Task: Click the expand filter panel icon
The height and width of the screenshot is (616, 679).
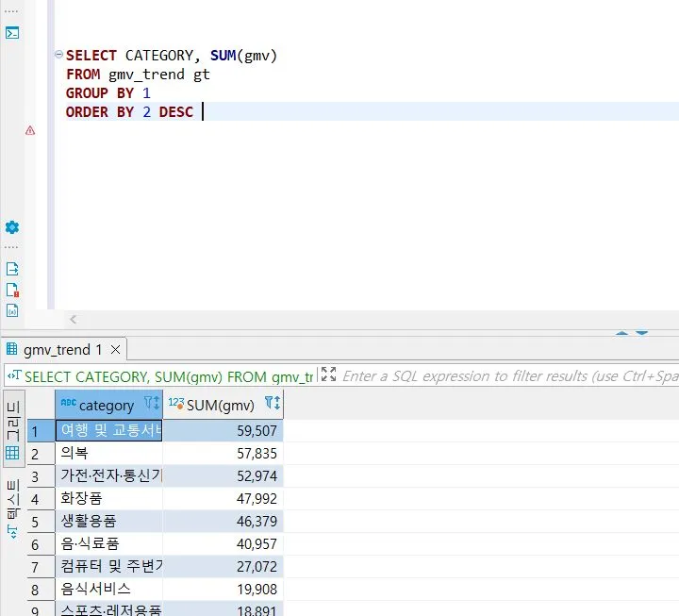Action: [x=329, y=374]
